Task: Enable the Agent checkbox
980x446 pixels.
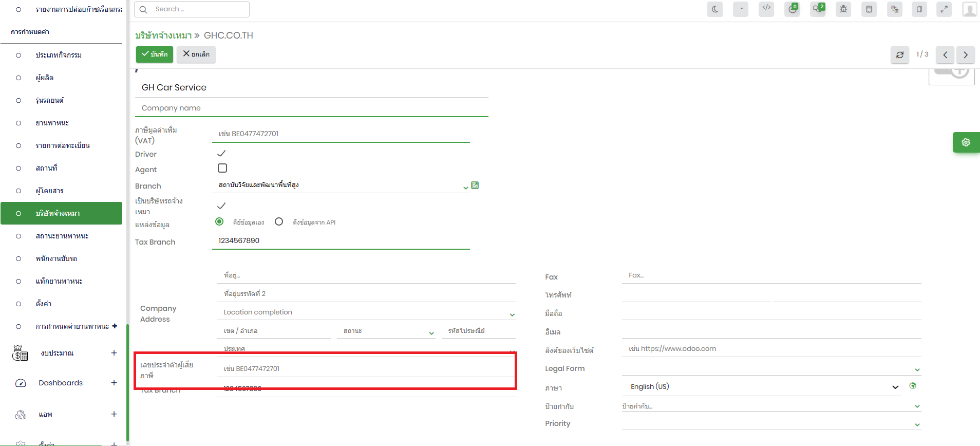Action: (222, 168)
